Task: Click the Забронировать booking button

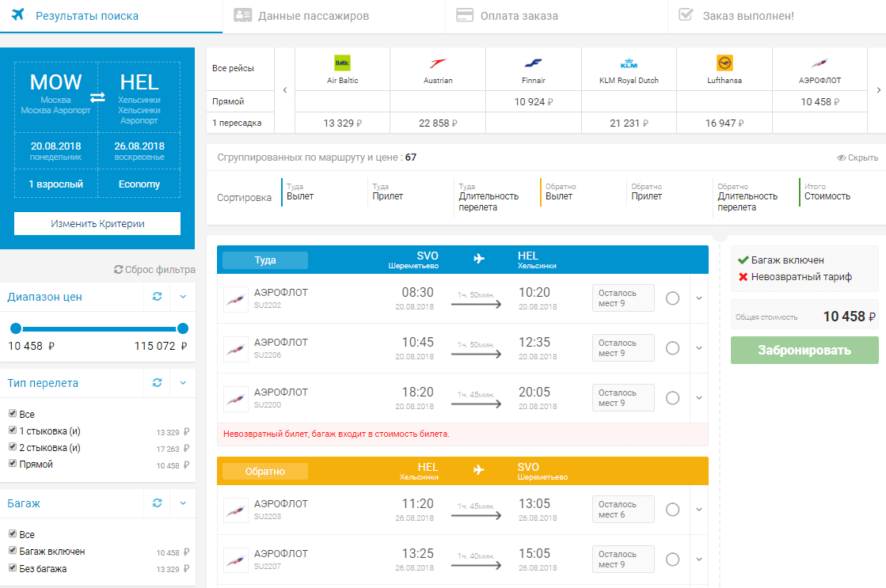Action: click(x=804, y=351)
